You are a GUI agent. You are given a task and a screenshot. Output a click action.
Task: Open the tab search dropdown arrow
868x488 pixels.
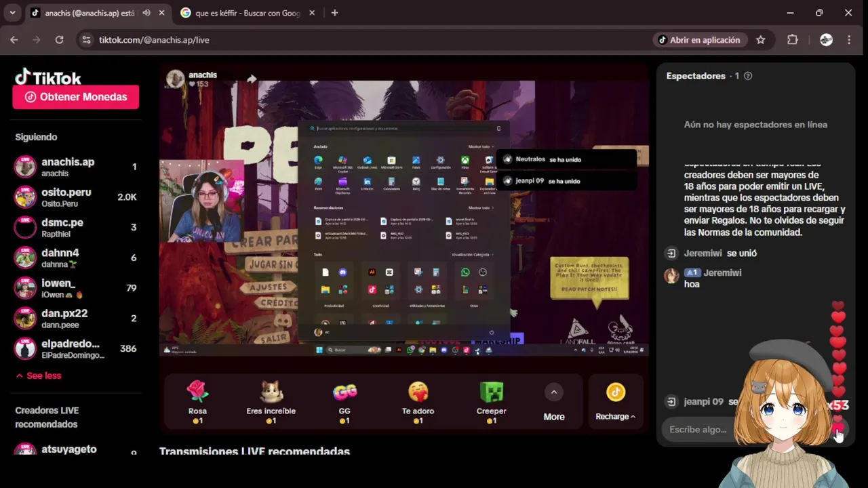pyautogui.click(x=12, y=13)
